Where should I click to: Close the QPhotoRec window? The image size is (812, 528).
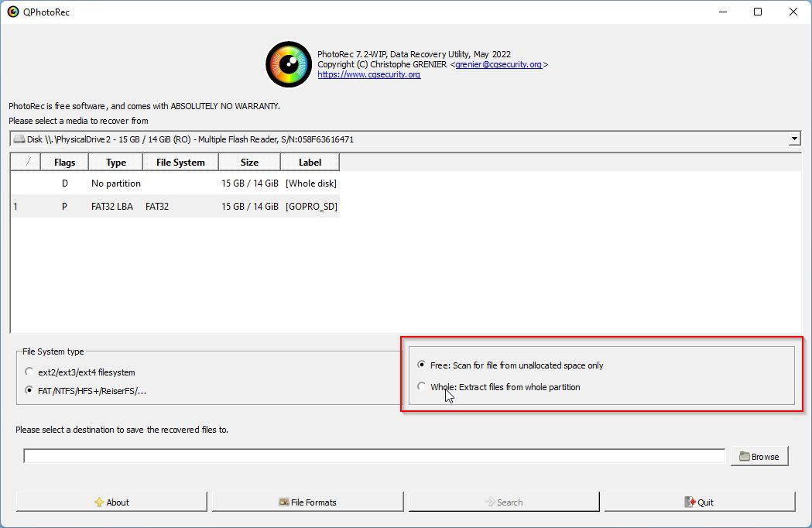point(793,12)
